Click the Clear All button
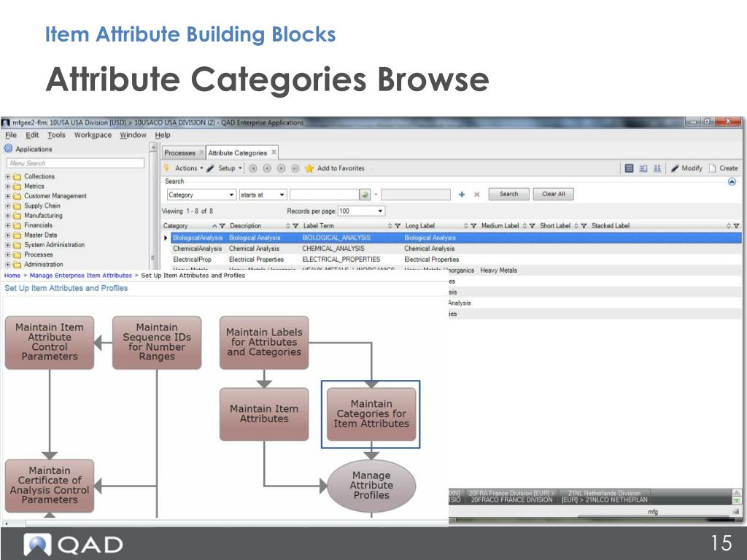The image size is (747, 560). click(553, 194)
